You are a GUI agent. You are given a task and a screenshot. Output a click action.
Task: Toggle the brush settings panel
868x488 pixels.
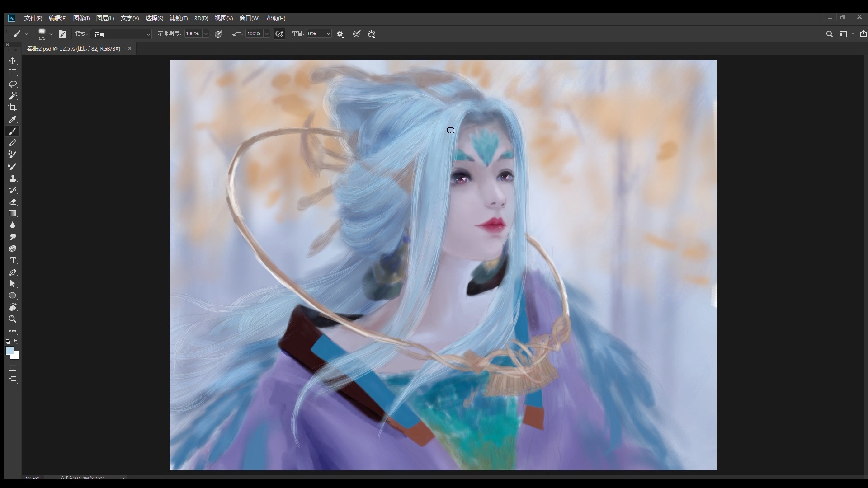click(62, 34)
